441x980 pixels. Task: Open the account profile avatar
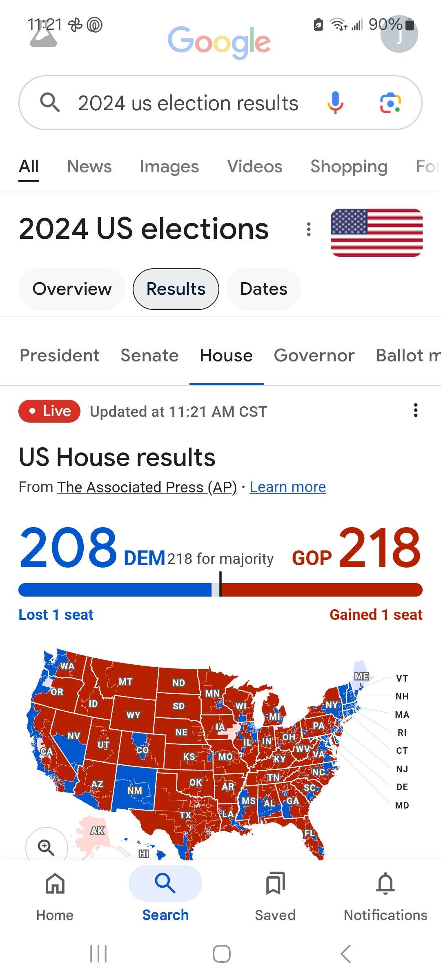399,34
